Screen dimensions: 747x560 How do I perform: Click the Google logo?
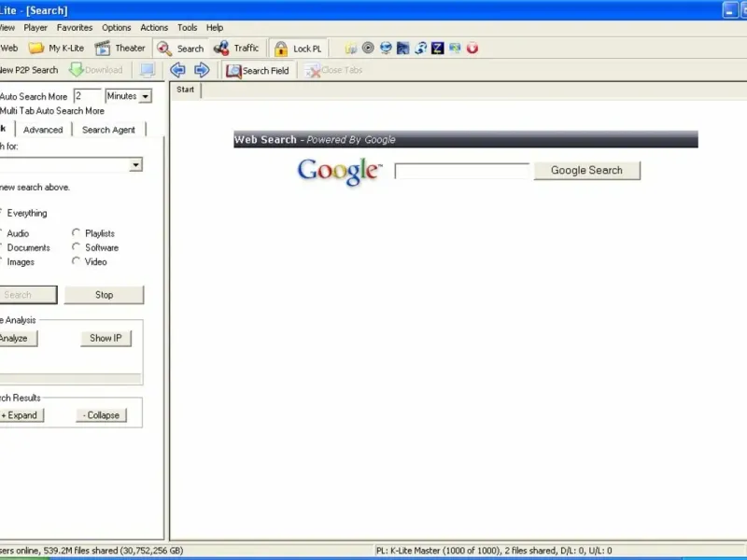click(x=340, y=171)
